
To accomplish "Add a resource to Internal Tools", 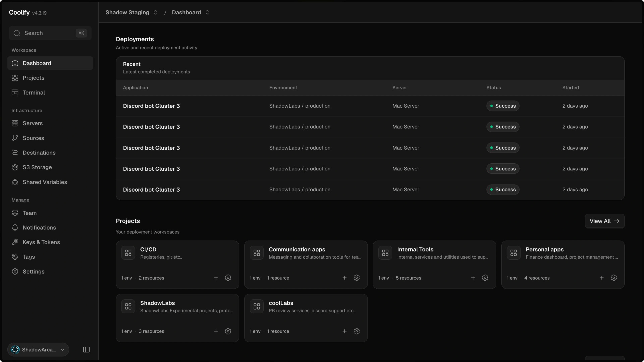I will 473,278.
